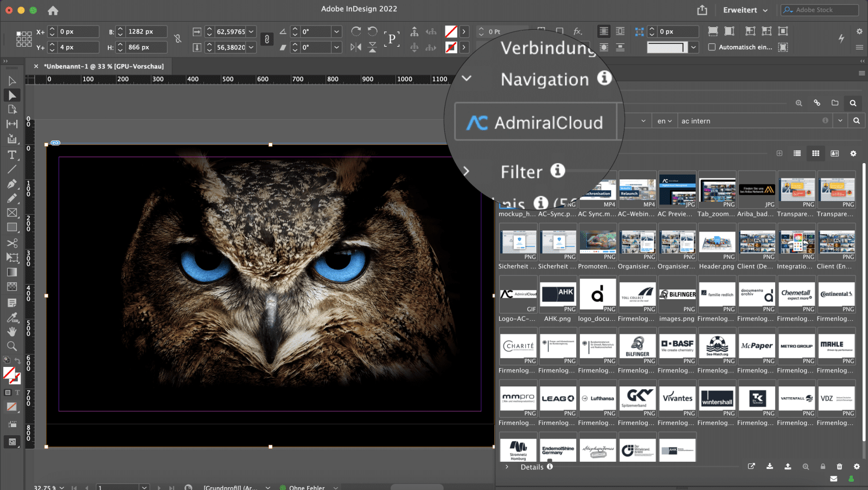Image resolution: width=868 pixels, height=490 pixels.
Task: Toggle constrain width and height proportions
Action: click(178, 39)
